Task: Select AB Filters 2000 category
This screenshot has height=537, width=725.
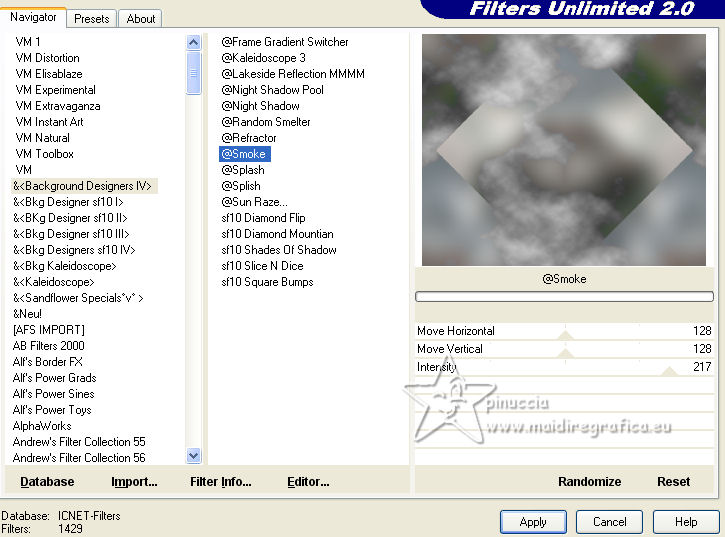Action: click(x=49, y=346)
